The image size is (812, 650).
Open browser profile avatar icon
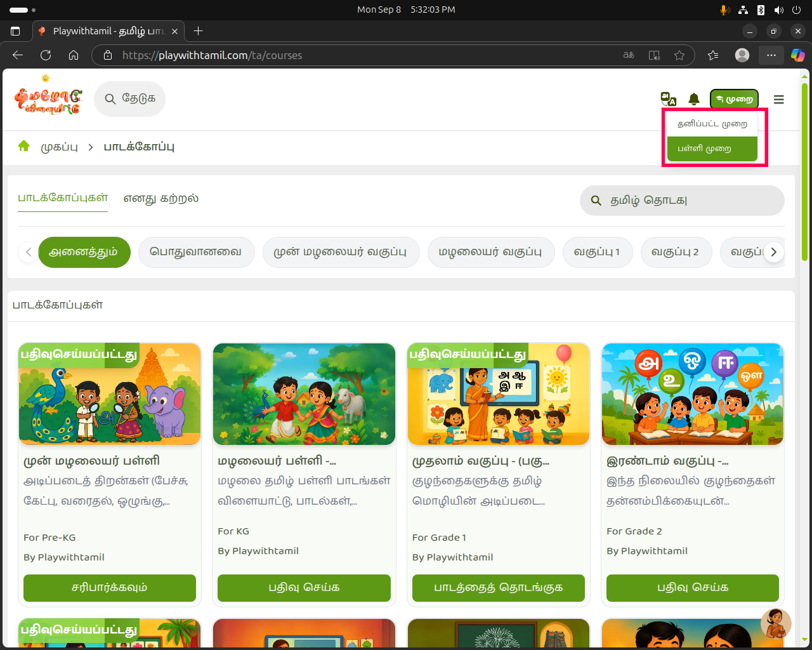tap(742, 55)
